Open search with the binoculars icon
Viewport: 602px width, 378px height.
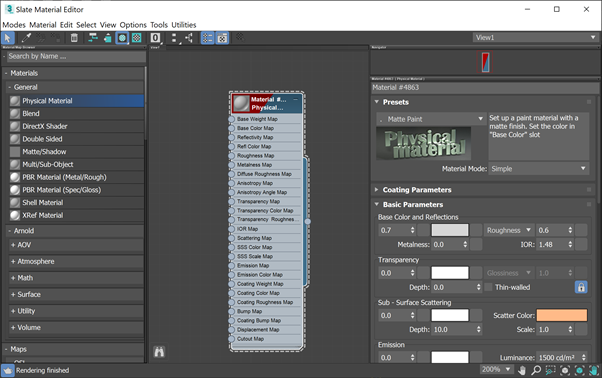[x=159, y=352]
